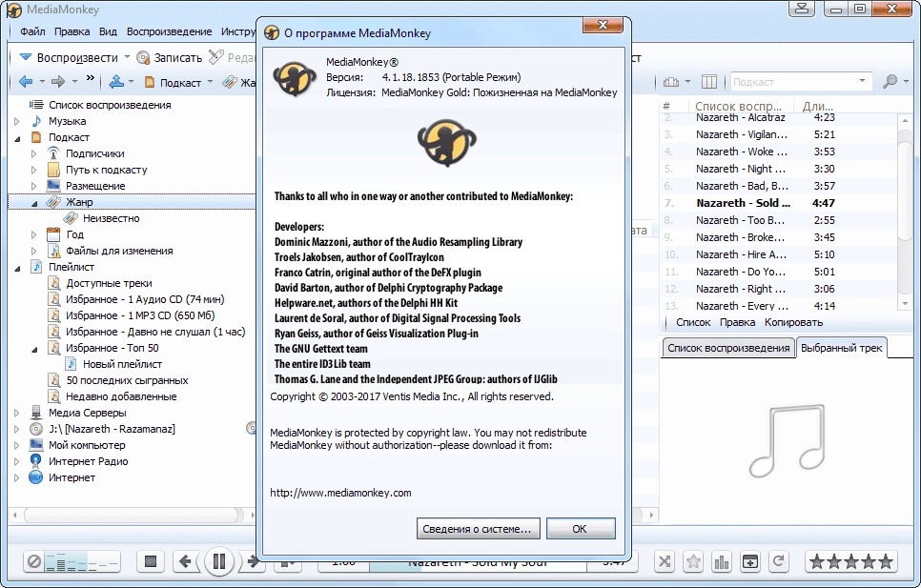
Task: Expand the Музыка tree node
Action: pyautogui.click(x=17, y=121)
